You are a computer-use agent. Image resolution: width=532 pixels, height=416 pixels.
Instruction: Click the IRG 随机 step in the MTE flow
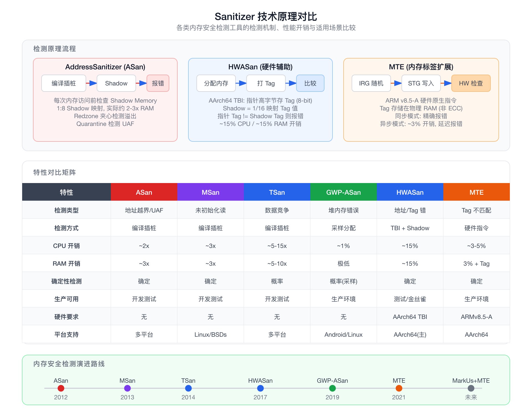(x=371, y=83)
